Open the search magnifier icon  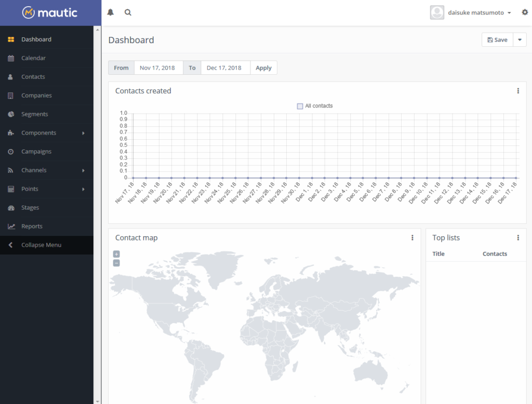[128, 12]
